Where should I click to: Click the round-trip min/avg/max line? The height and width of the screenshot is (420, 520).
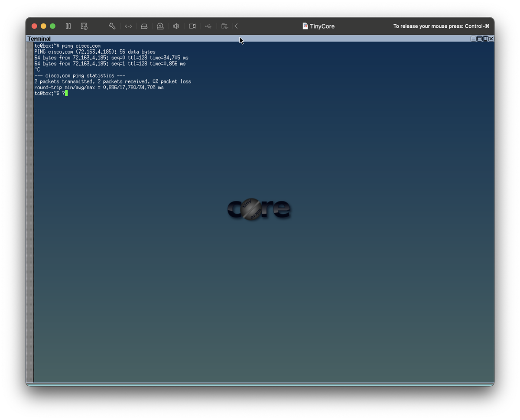99,88
